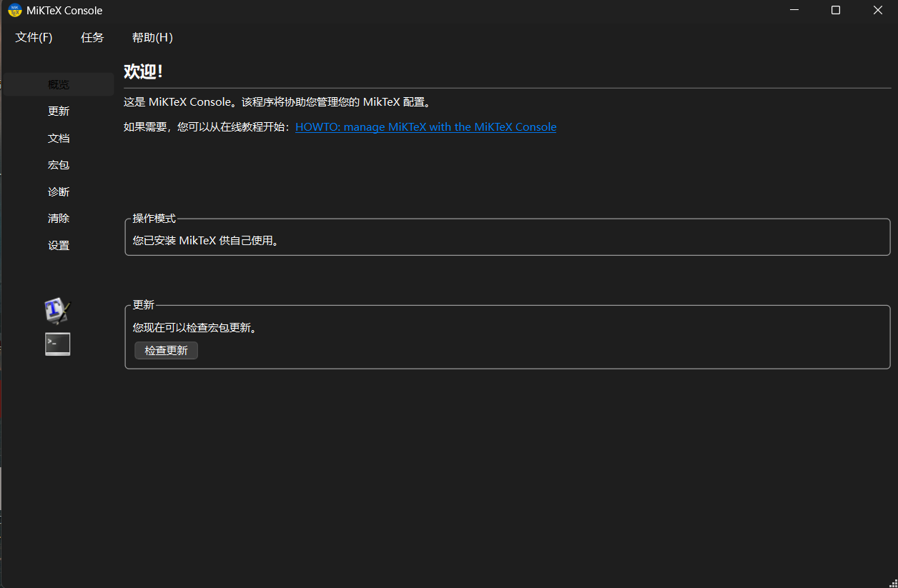The width and height of the screenshot is (898, 588).
Task: Minimize the MiKTeX Console window
Action: (794, 10)
